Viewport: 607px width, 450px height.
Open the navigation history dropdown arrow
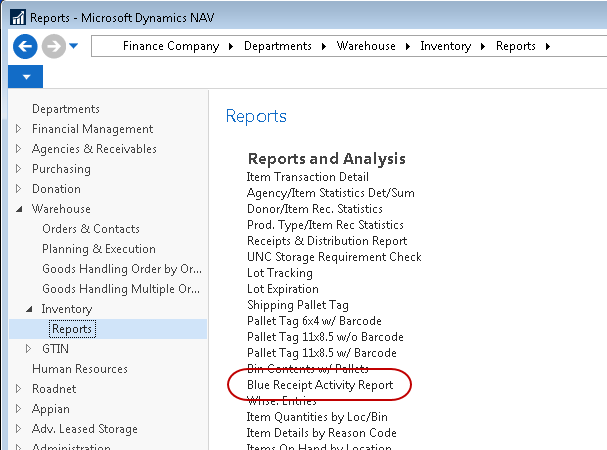point(74,46)
